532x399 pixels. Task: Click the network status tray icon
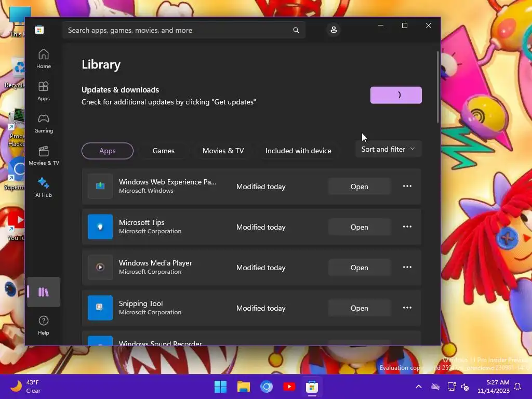[x=451, y=387]
